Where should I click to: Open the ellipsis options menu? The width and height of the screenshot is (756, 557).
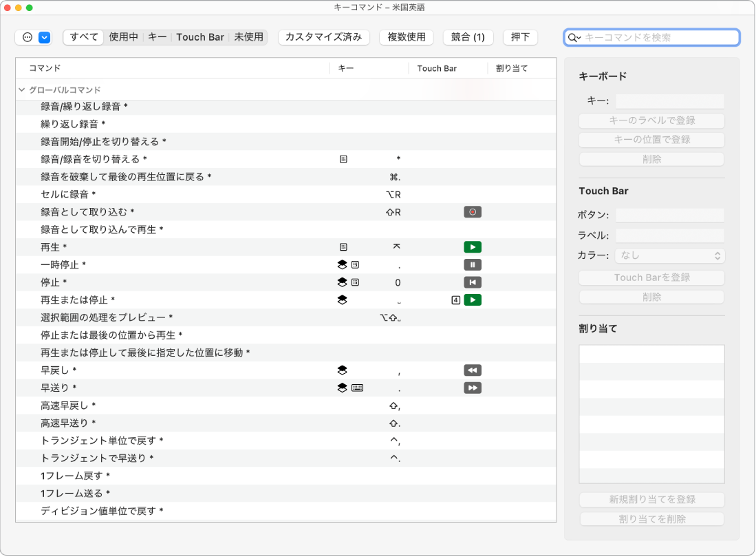coord(28,38)
